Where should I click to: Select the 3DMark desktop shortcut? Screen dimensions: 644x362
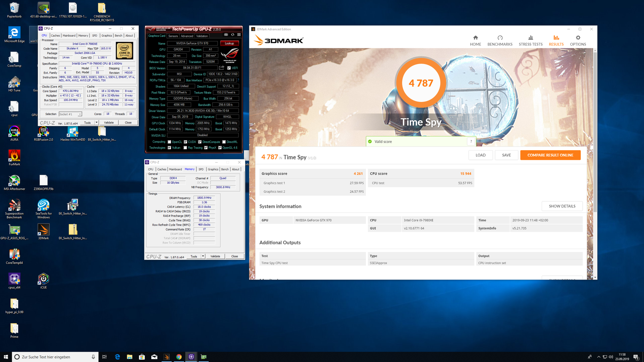point(44,232)
